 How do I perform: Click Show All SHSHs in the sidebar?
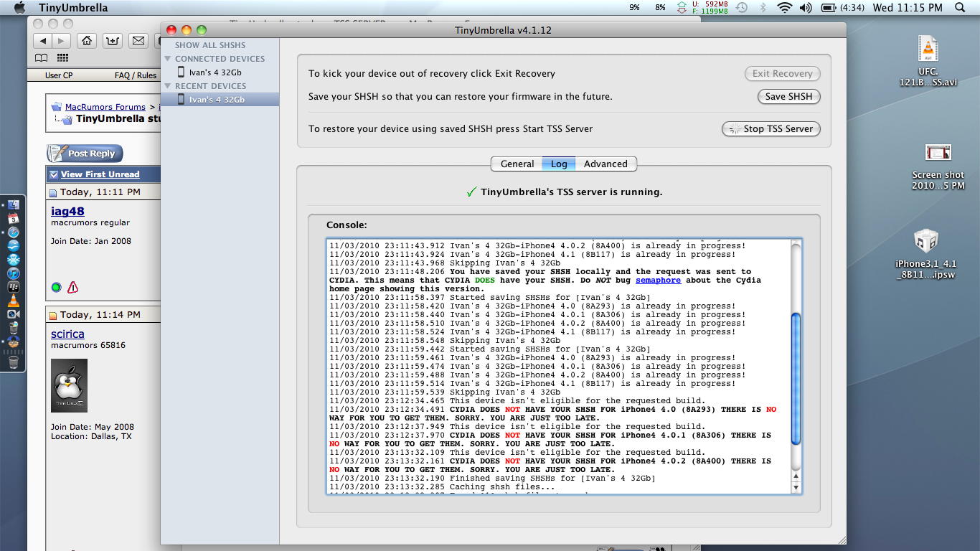tap(210, 45)
